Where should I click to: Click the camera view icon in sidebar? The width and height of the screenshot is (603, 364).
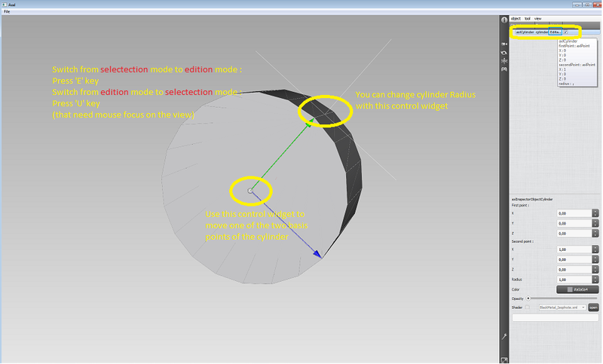click(504, 44)
